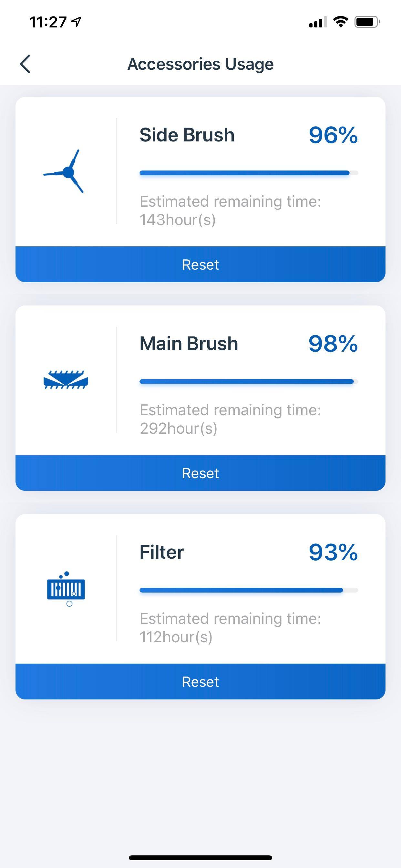The image size is (401, 868).
Task: Tap the Main Brush 98% value
Action: 333,344
